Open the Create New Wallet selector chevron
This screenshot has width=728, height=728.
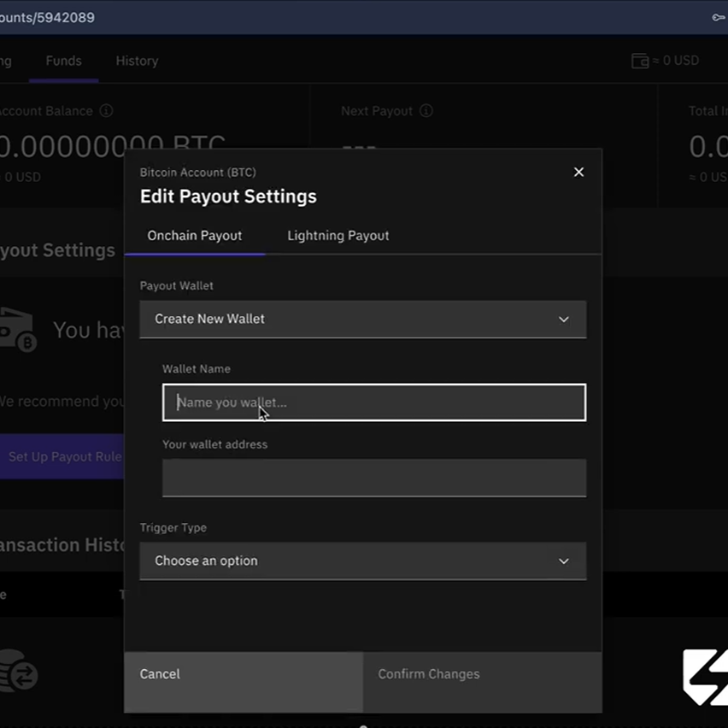563,319
